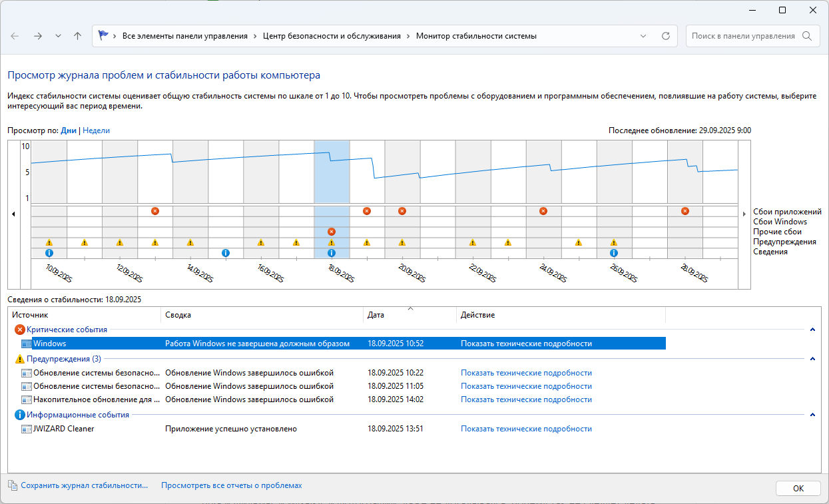
Task: Collapse the Предупреждения (3) group
Action: point(812,359)
